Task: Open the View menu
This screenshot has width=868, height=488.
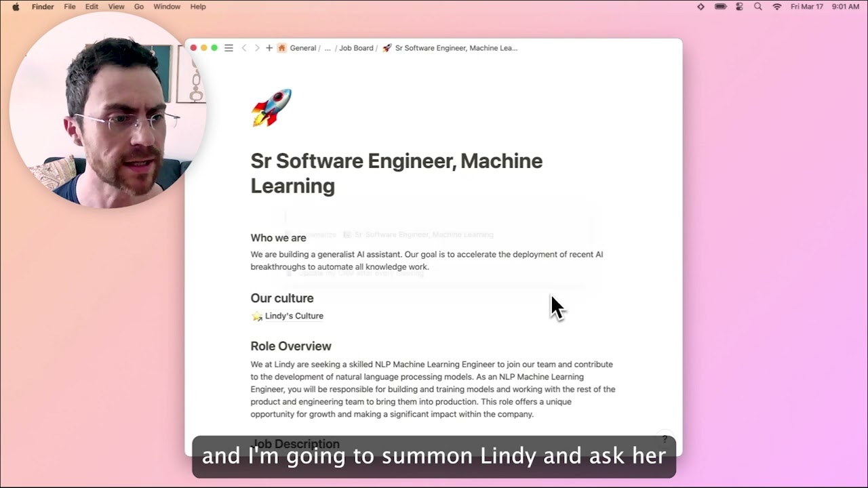Action: 116,7
